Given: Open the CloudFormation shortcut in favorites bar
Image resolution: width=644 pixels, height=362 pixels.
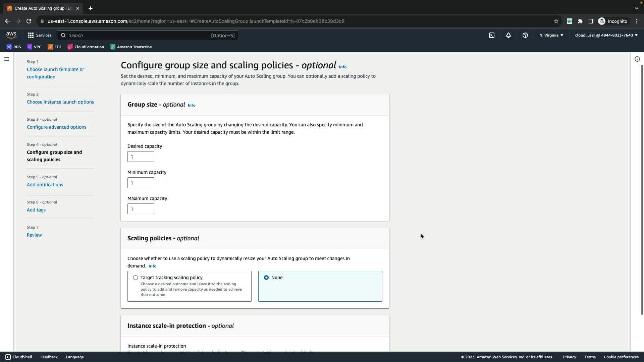Looking at the screenshot, I should tap(86, 47).
